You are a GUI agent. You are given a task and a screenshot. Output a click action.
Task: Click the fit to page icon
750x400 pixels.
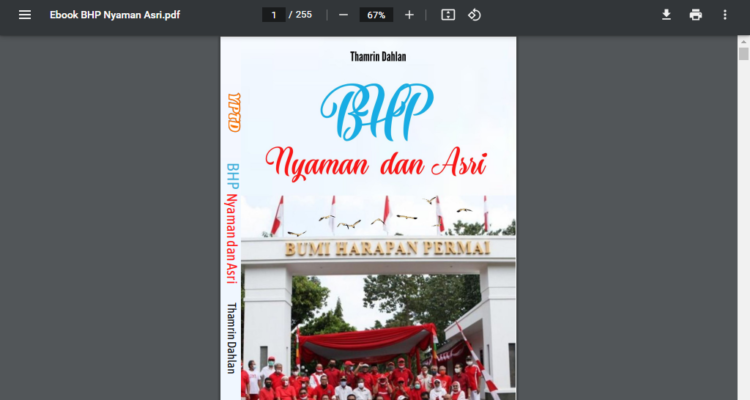click(448, 15)
